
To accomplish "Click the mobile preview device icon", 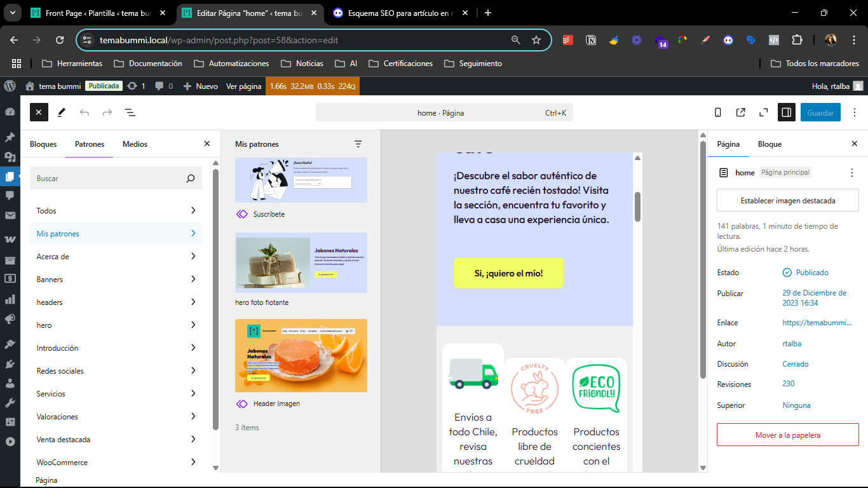I will point(718,112).
